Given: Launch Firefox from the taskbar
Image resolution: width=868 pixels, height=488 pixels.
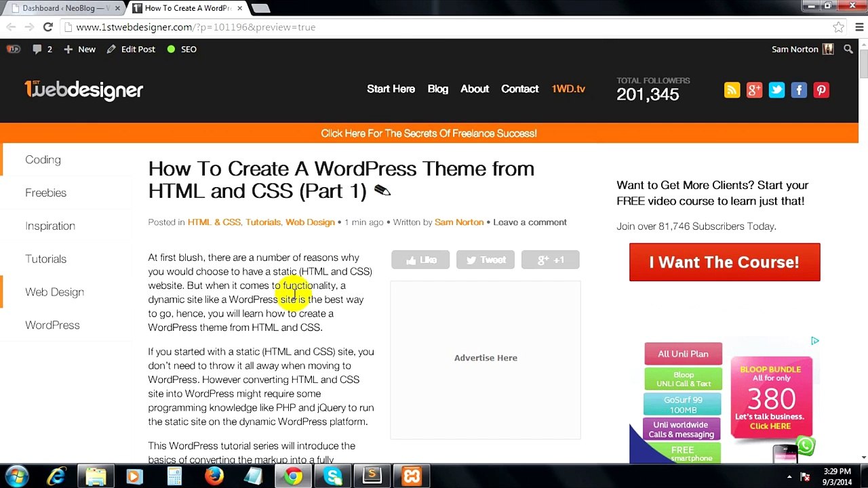Looking at the screenshot, I should [x=214, y=476].
